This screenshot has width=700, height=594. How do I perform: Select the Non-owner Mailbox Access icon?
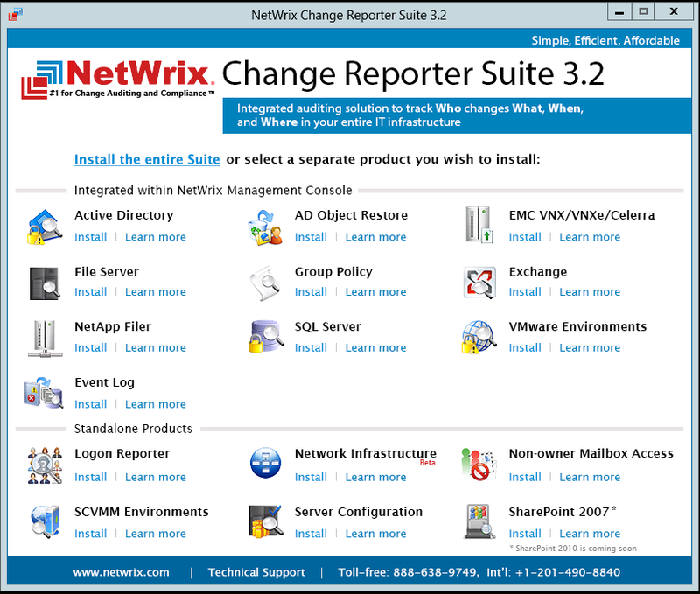(479, 464)
